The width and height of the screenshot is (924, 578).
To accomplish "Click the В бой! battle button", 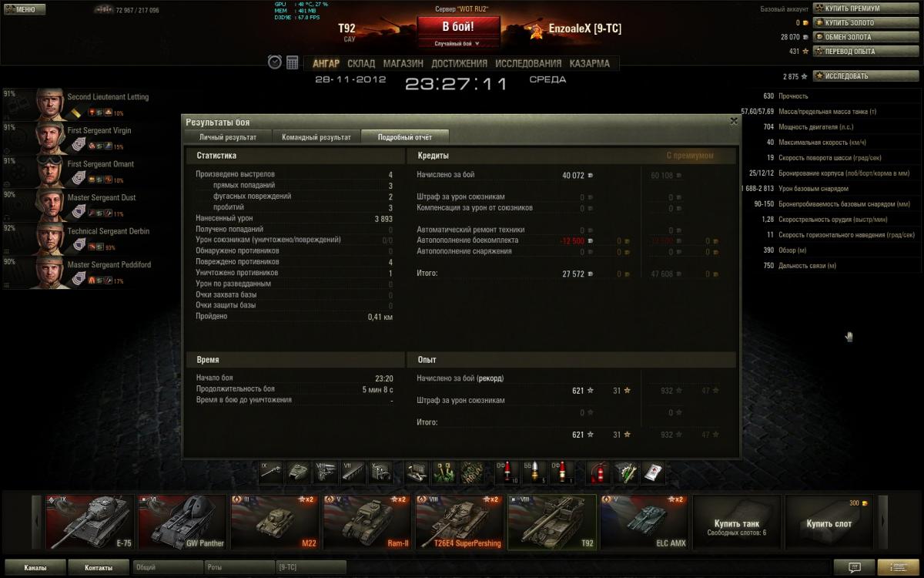I will click(x=458, y=26).
